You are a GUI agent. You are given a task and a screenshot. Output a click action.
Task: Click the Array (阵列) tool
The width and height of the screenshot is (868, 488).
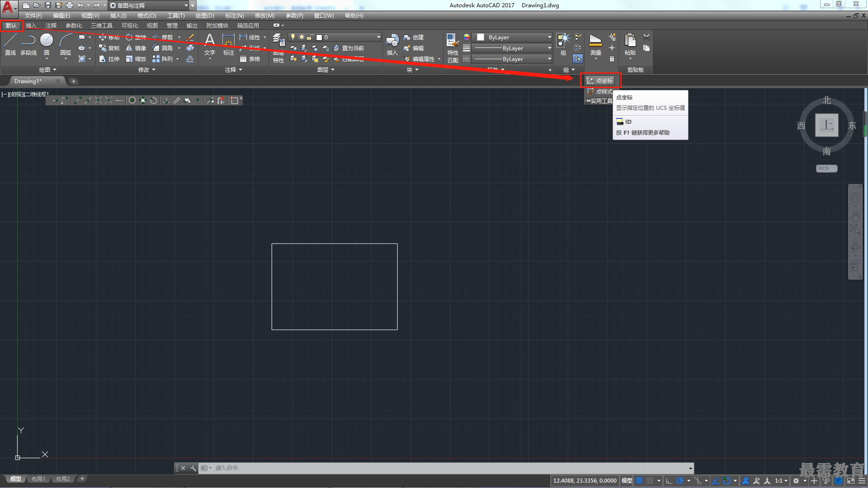point(163,59)
